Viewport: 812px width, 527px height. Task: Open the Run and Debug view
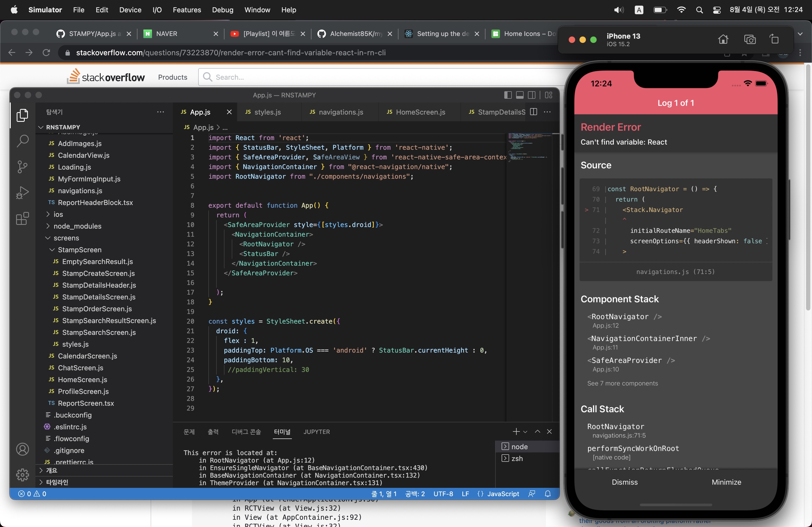click(x=23, y=193)
